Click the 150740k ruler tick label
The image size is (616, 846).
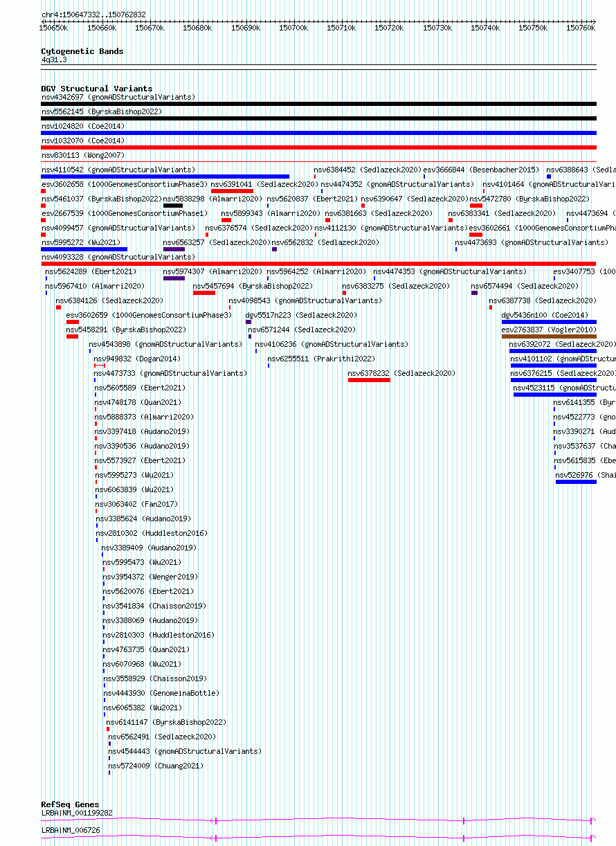pos(484,28)
